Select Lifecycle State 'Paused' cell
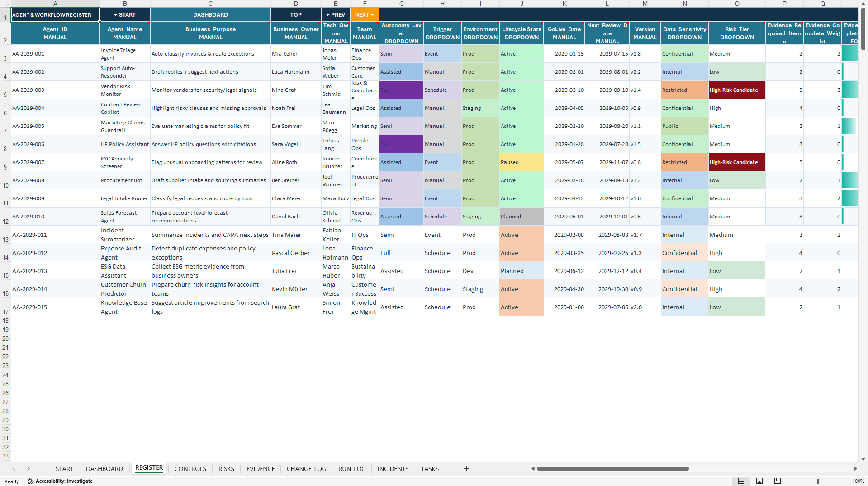This screenshot has height=486, width=868. pos(522,162)
